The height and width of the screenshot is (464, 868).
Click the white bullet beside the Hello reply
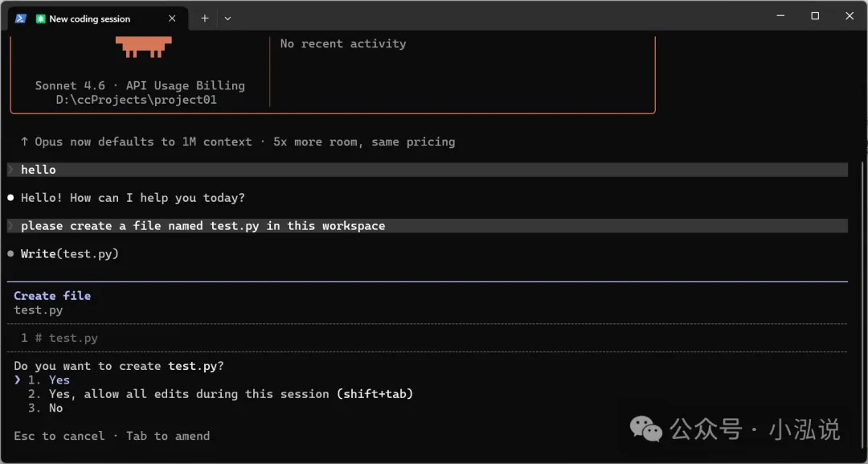(10, 198)
